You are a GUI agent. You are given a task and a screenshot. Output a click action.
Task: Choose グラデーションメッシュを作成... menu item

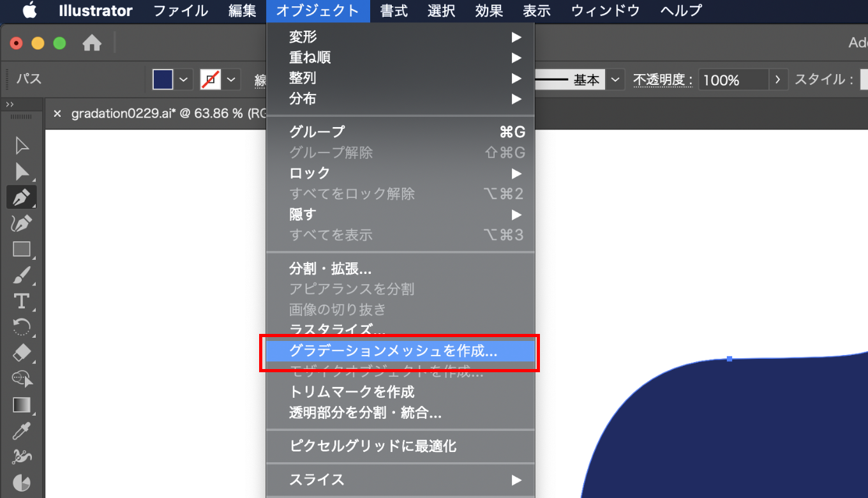point(400,351)
